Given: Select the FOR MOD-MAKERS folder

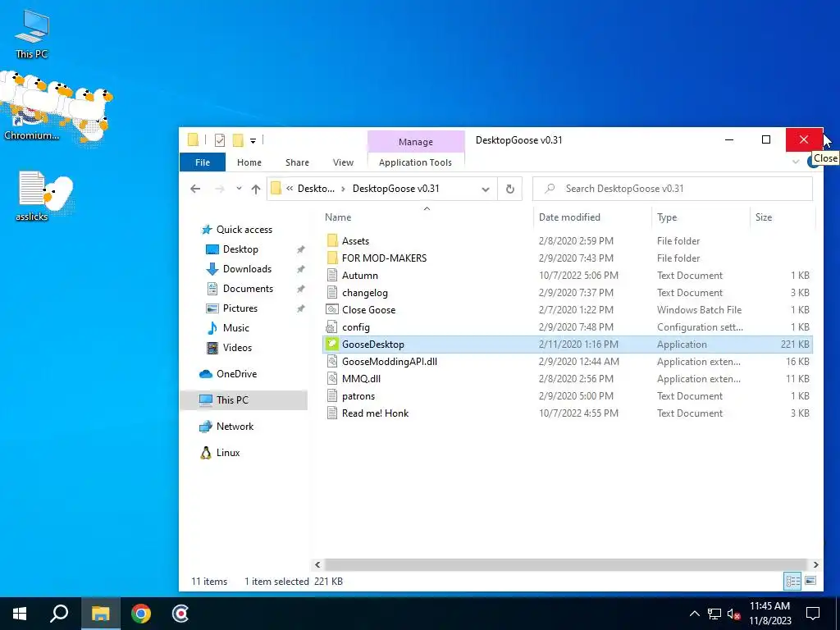Looking at the screenshot, I should tap(568, 258).
